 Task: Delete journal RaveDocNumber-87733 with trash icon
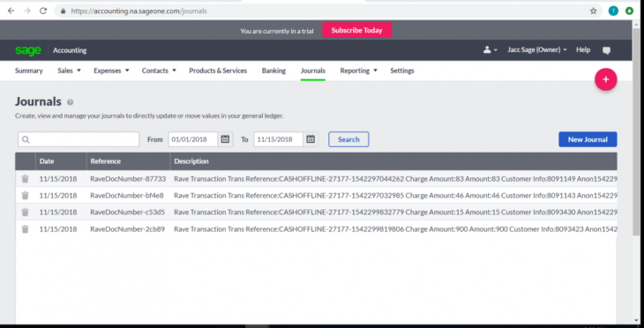(25, 179)
